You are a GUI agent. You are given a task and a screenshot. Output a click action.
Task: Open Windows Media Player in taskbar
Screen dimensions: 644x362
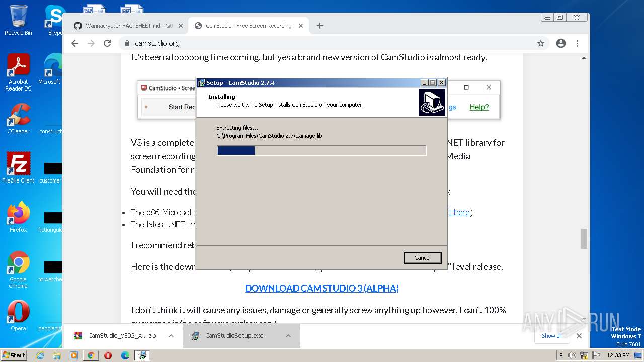click(74, 355)
